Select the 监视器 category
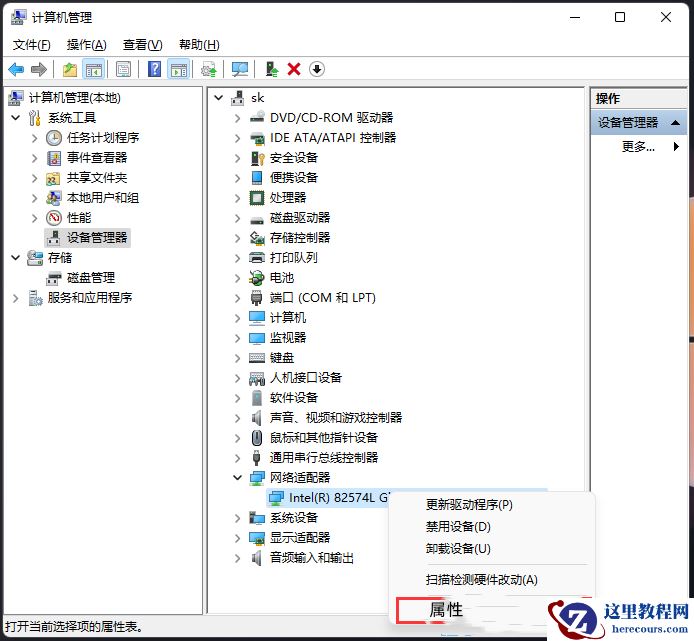Screen dimensions: 694x641 (288, 338)
